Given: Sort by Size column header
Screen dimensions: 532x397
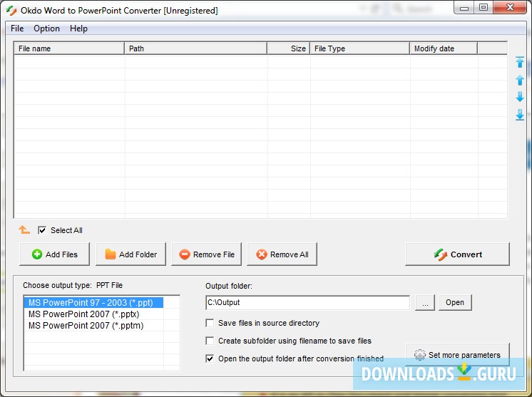Looking at the screenshot, I should click(288, 48).
